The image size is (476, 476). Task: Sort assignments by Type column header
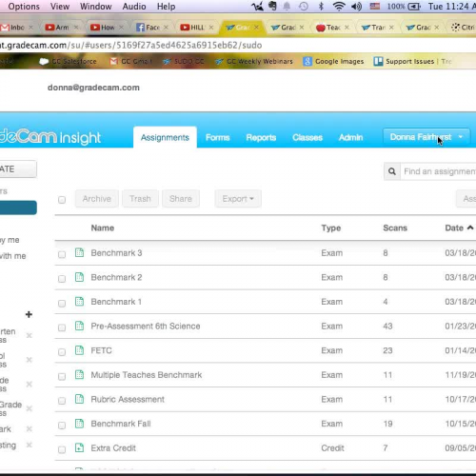331,228
